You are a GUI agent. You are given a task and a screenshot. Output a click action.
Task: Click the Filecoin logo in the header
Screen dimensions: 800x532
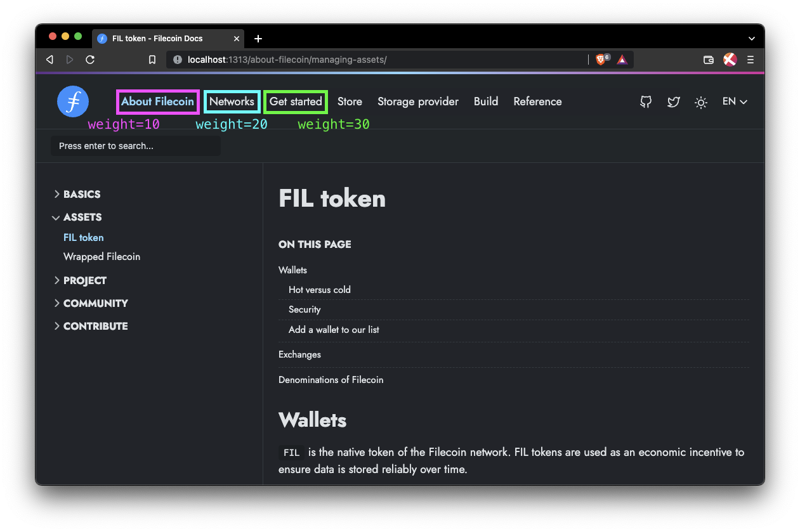tap(73, 101)
